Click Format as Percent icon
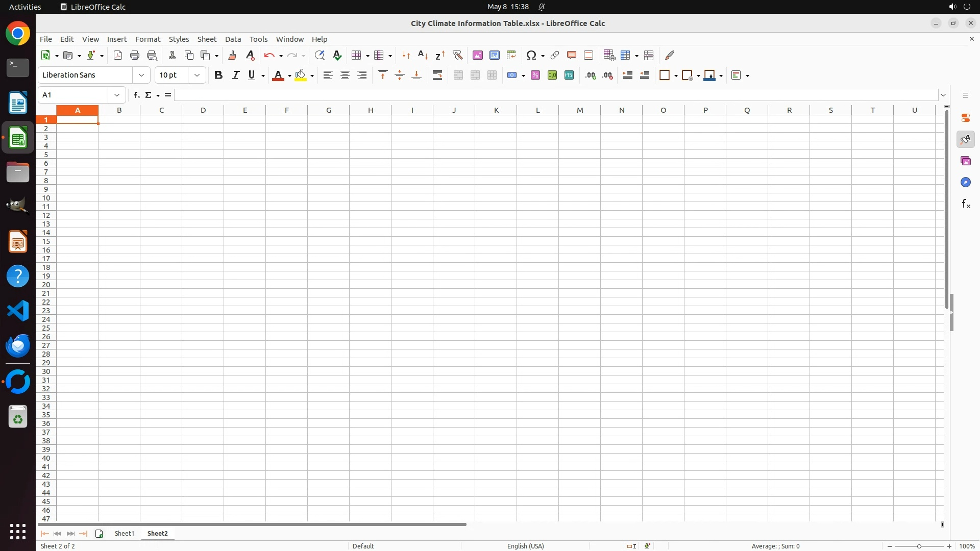The image size is (980, 551). 535,76
